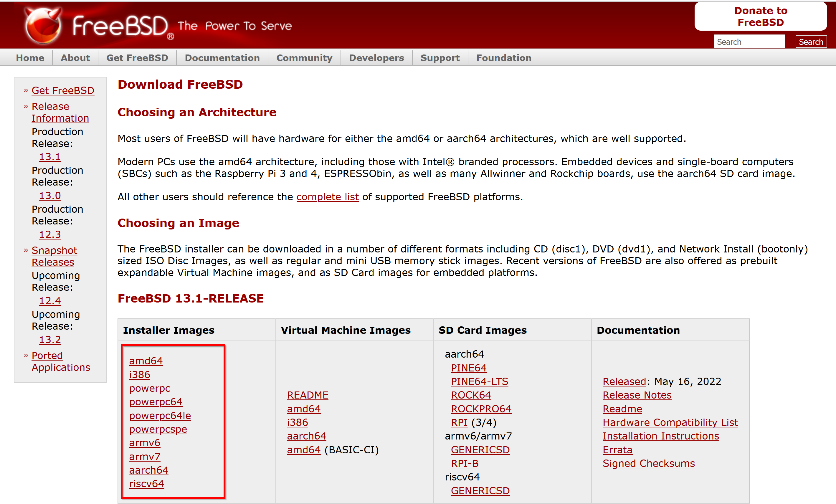Image resolution: width=836 pixels, height=504 pixels.
Task: Open the Release Notes link
Action: [637, 395]
